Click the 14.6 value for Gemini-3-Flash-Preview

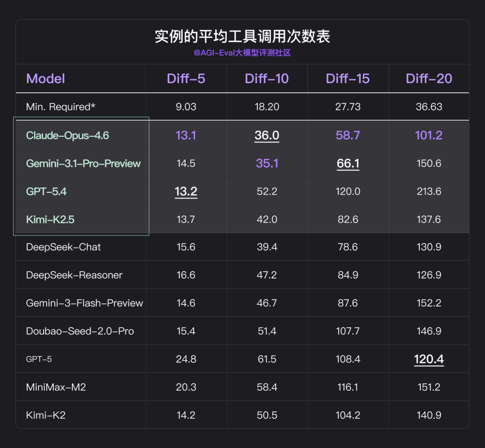tap(186, 303)
